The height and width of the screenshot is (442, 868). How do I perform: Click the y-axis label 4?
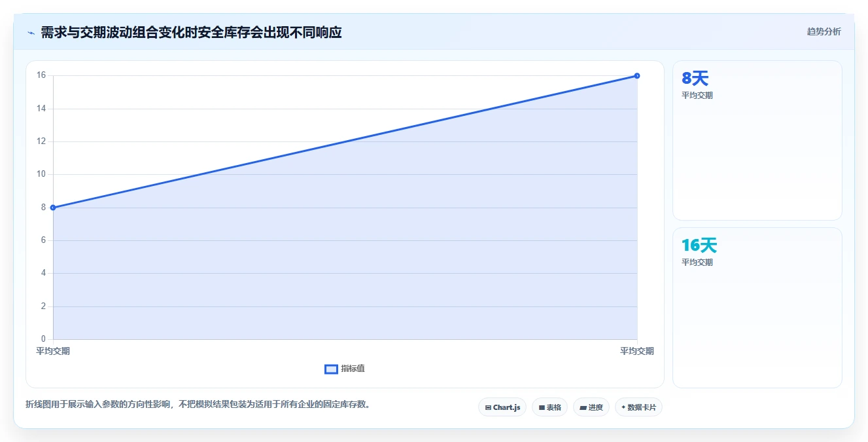point(43,273)
